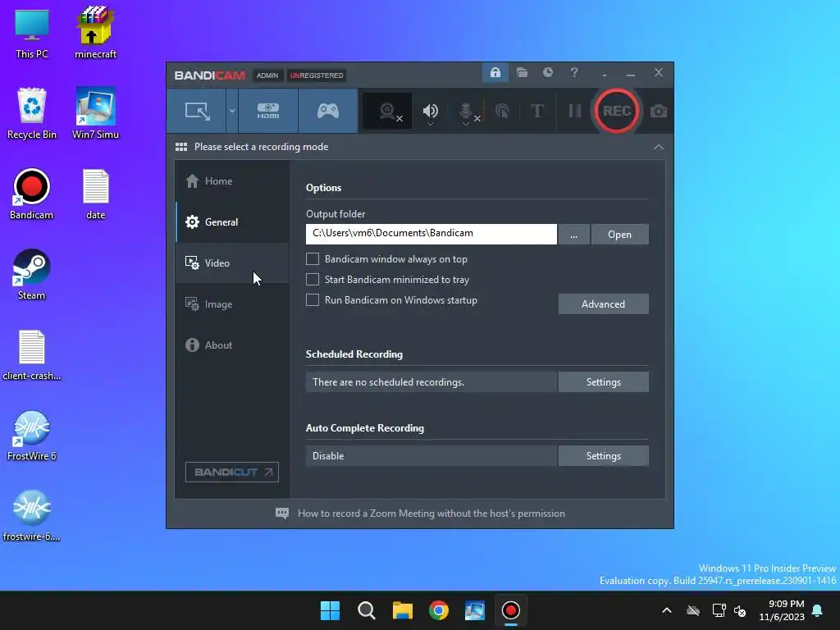This screenshot has width=840, height=630.
Task: Click the Bandicam taskbar icon
Action: 510,610
